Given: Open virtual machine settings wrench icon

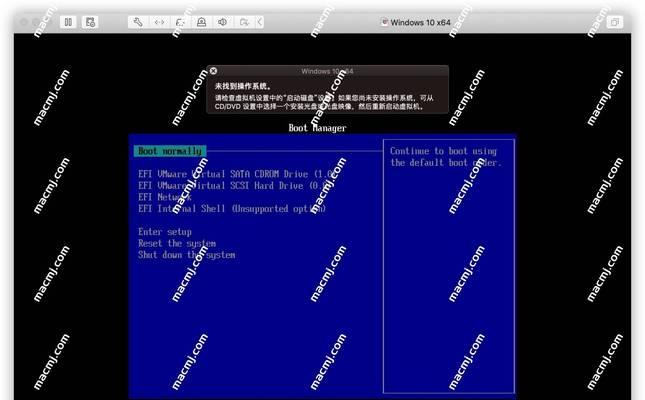Looking at the screenshot, I should point(138,22).
